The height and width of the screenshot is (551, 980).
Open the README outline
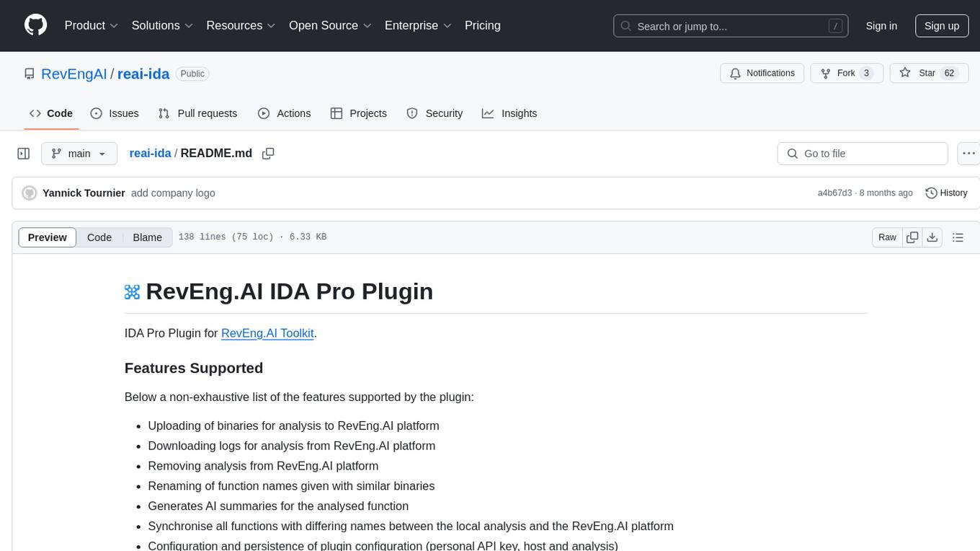(x=958, y=237)
